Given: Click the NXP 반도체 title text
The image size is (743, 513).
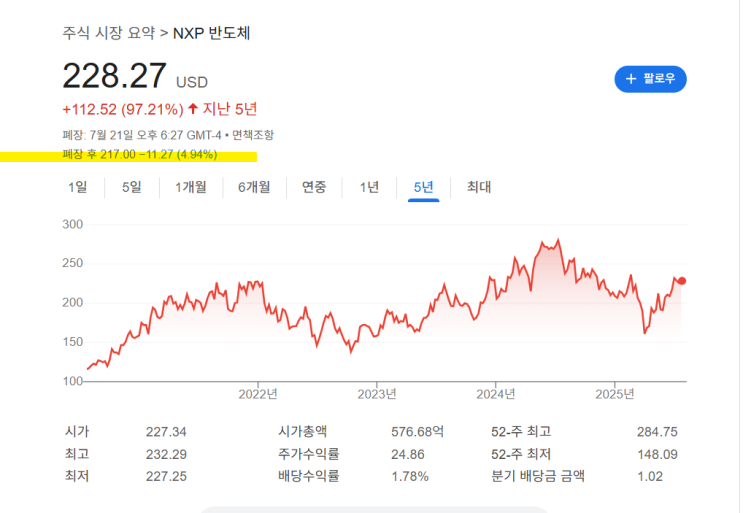Looking at the screenshot, I should point(211,33).
